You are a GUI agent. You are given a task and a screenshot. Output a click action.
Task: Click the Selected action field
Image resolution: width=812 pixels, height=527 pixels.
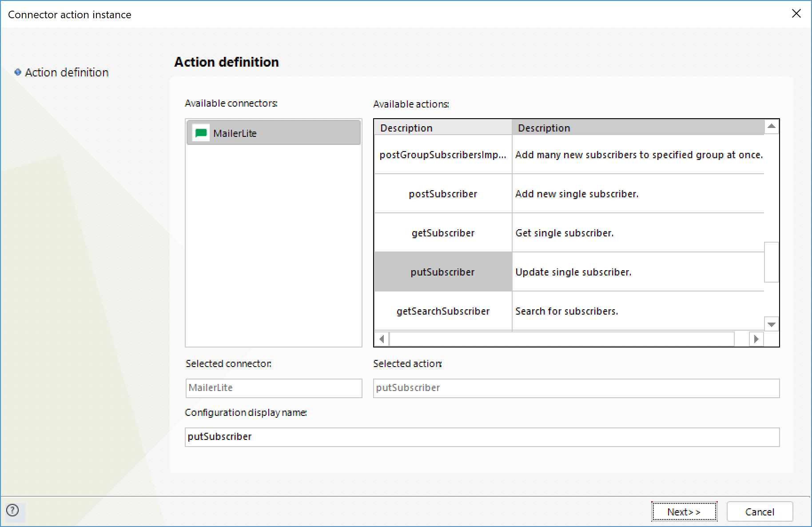(x=576, y=388)
